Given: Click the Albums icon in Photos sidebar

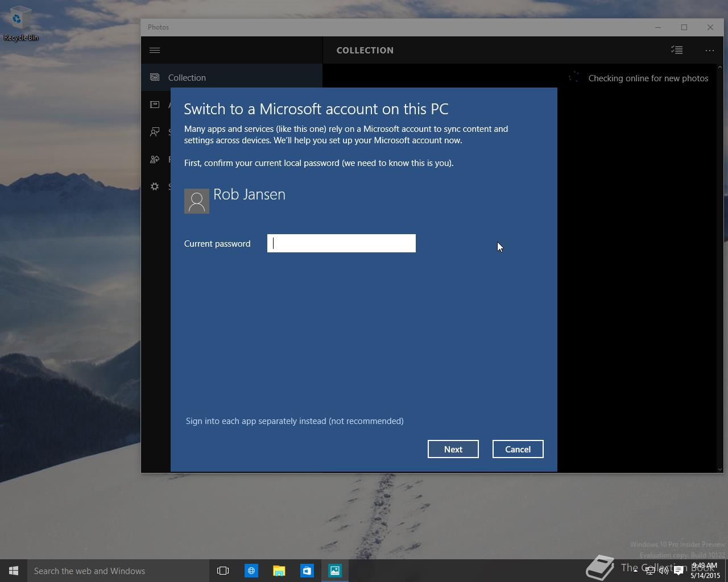Looking at the screenshot, I should click(155, 105).
